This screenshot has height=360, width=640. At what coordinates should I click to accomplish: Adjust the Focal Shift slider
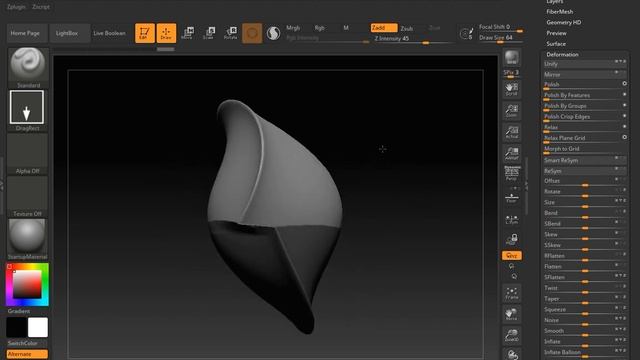[x=500, y=27]
